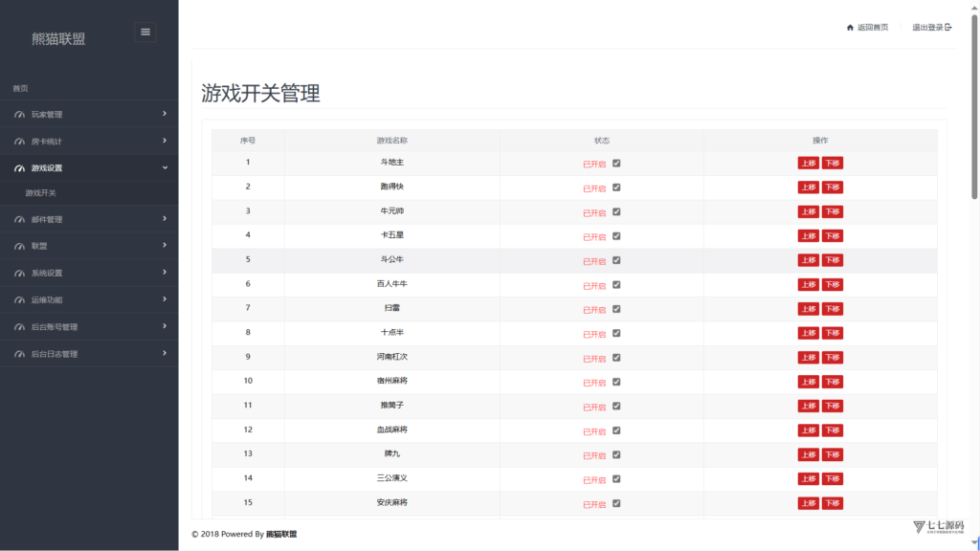Toggle the status checkbox for 斗公牛
Image resolution: width=980 pixels, height=551 pixels.
click(616, 260)
